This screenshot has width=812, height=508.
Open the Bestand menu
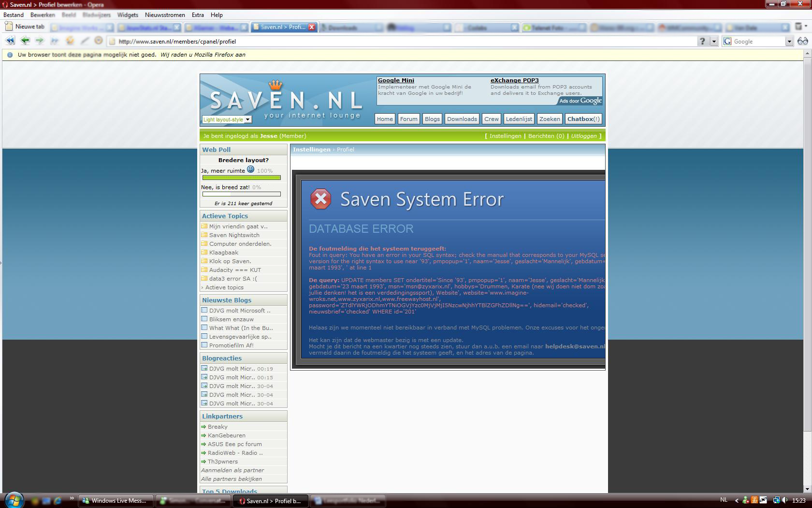(14, 15)
